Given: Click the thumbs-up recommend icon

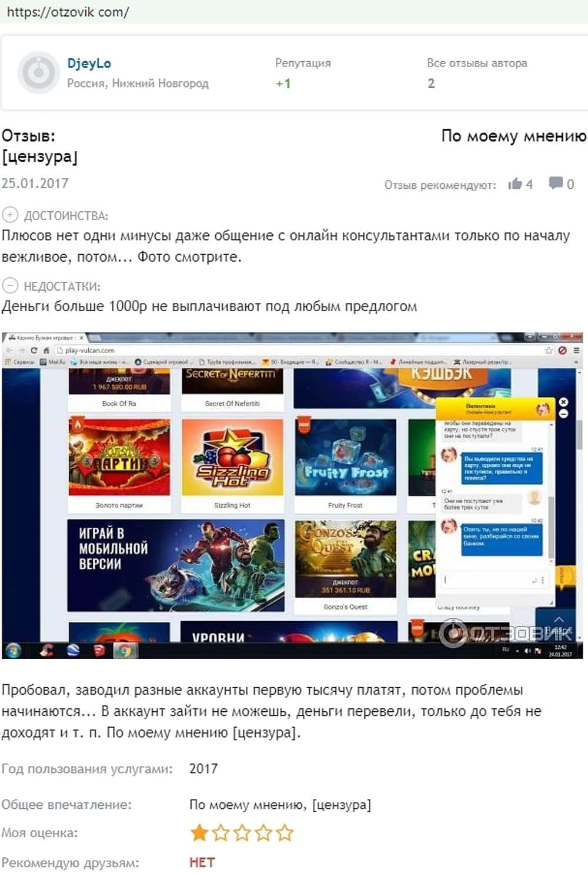Looking at the screenshot, I should [515, 184].
